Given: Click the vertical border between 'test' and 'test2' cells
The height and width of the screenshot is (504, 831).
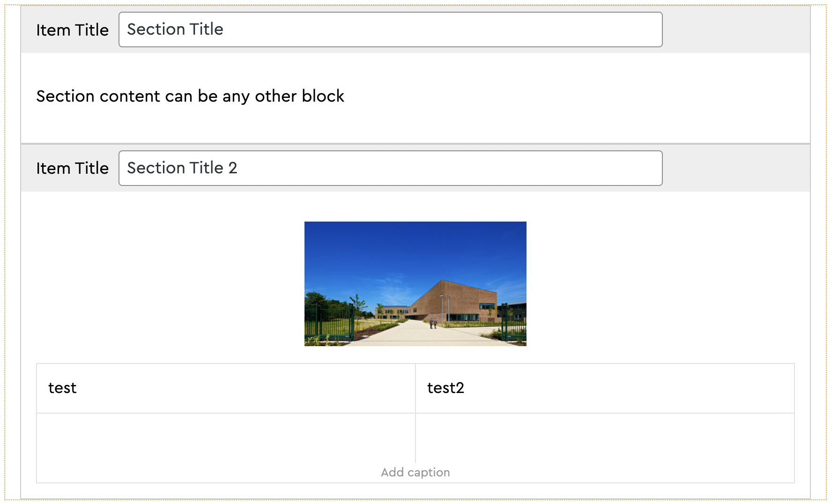Looking at the screenshot, I should tap(415, 388).
